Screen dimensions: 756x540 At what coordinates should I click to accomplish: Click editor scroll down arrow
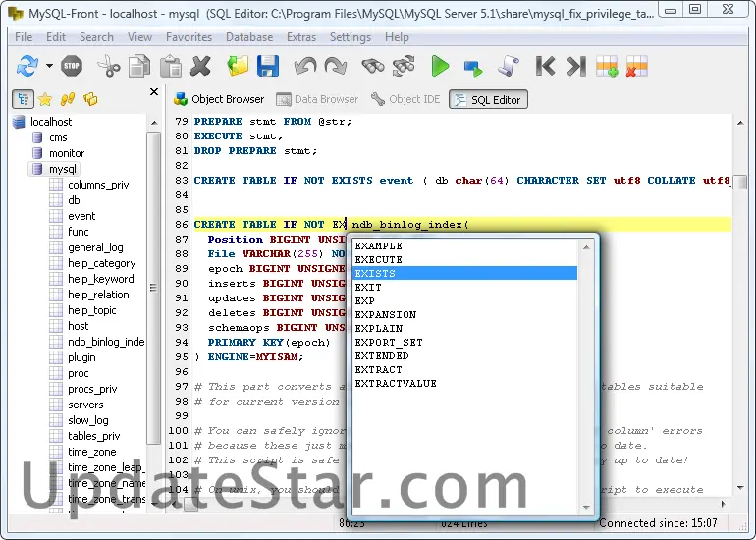pos(739,488)
